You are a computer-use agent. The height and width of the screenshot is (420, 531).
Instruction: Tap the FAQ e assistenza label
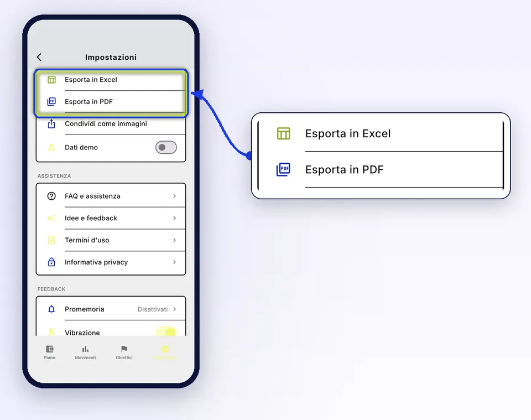(x=92, y=196)
